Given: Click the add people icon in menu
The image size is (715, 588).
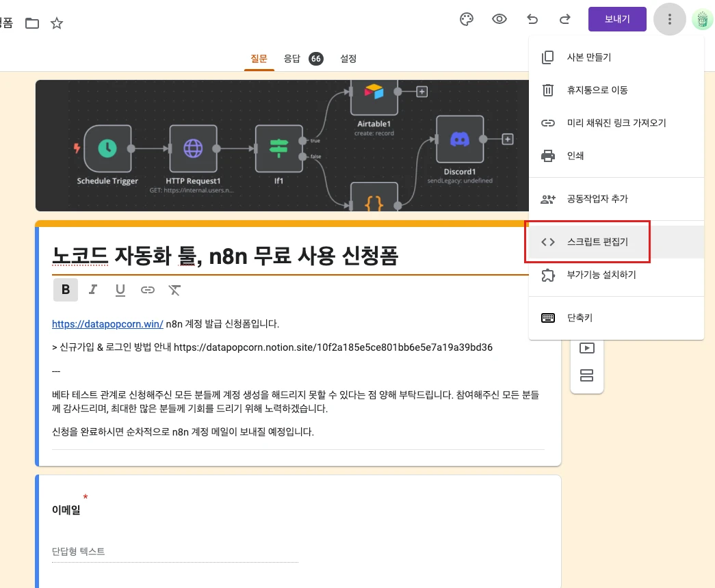Looking at the screenshot, I should point(547,199).
